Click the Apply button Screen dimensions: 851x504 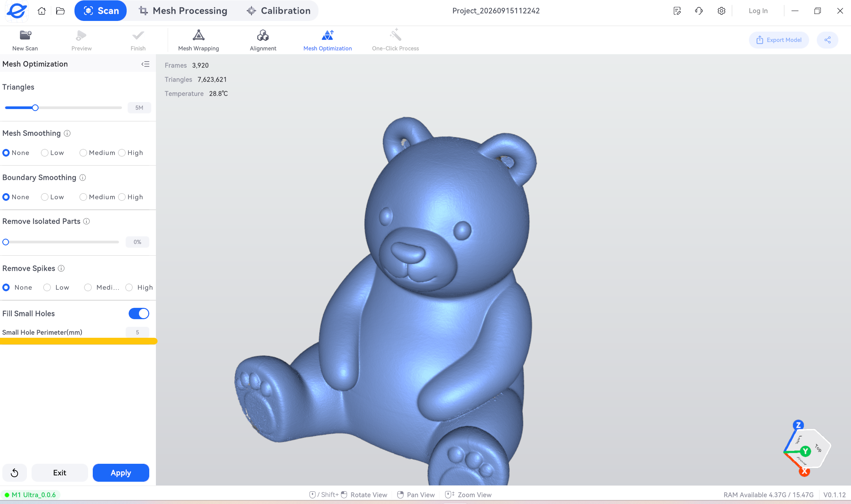121,472
